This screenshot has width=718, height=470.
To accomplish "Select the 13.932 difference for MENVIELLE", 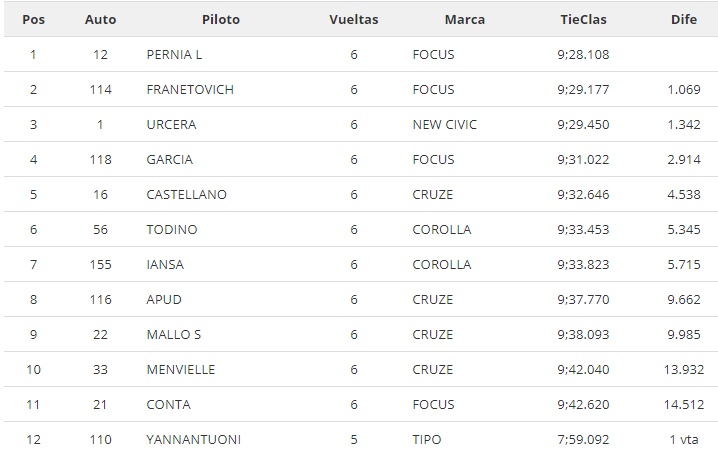I will coord(684,370).
